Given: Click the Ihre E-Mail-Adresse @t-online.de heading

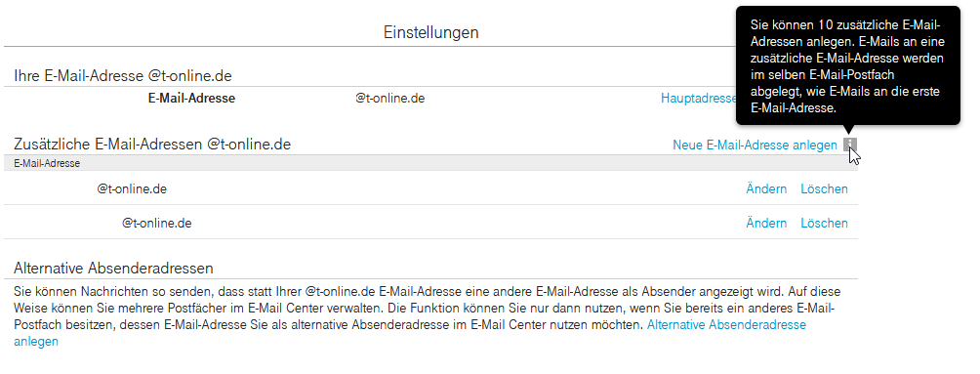Looking at the screenshot, I should (123, 76).
